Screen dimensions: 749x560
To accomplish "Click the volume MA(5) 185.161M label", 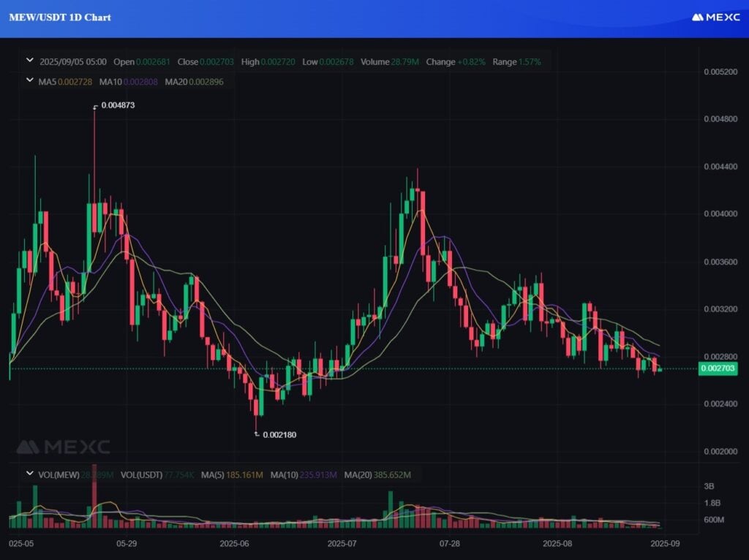I will point(232,475).
